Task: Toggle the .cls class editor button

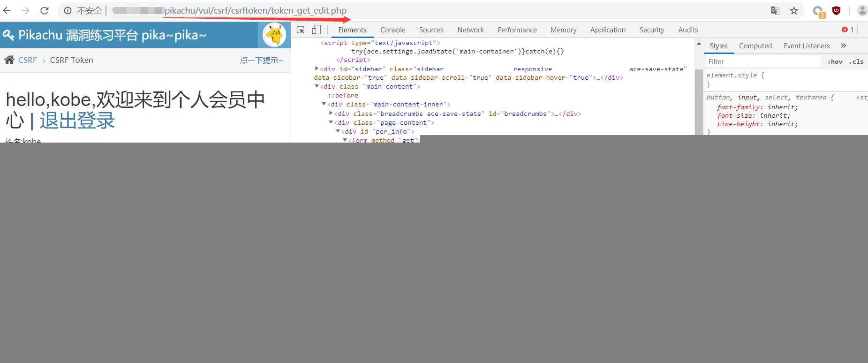Action: [856, 61]
